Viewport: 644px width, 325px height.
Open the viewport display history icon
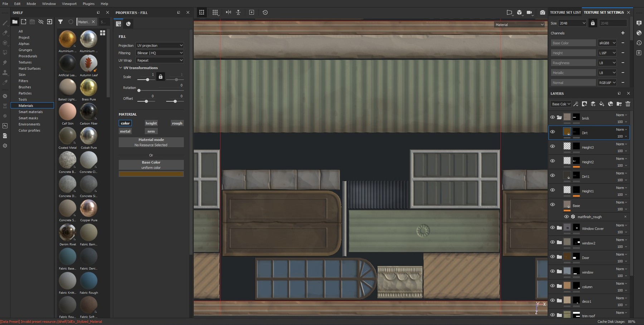pos(265,12)
